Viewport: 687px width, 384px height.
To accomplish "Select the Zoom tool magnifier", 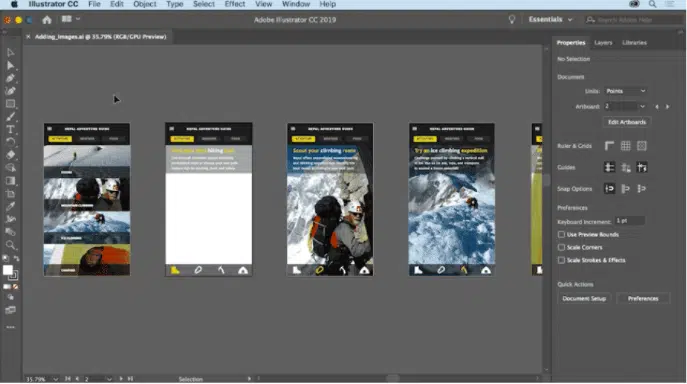I will pos(11,245).
